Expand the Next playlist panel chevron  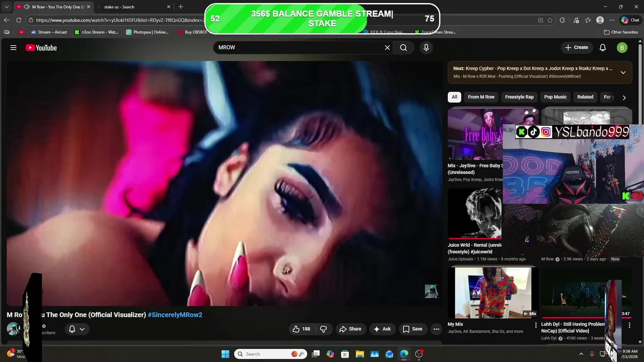coord(623,72)
